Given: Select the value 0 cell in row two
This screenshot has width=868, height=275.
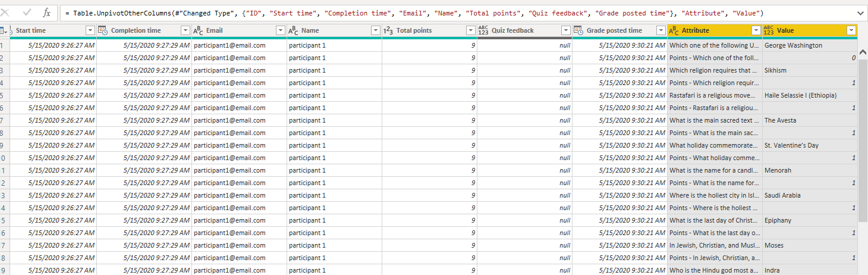Looking at the screenshot, I should coord(810,58).
